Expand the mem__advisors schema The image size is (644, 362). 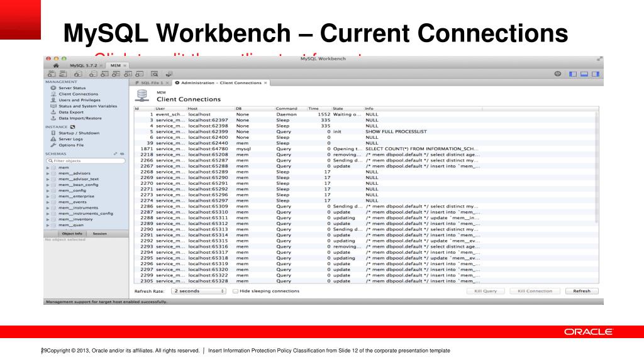(x=48, y=173)
